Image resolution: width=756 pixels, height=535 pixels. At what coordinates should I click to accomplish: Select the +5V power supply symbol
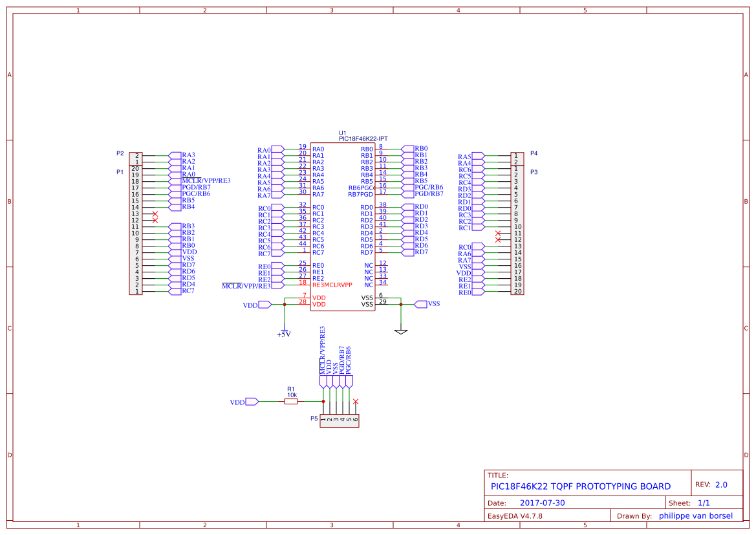coord(285,330)
